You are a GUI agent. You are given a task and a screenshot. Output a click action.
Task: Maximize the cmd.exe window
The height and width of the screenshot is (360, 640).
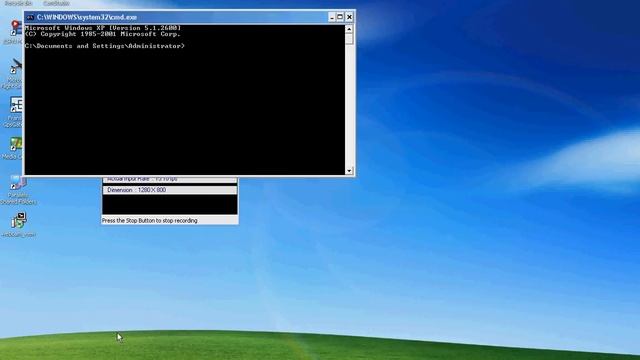pyautogui.click(x=340, y=17)
